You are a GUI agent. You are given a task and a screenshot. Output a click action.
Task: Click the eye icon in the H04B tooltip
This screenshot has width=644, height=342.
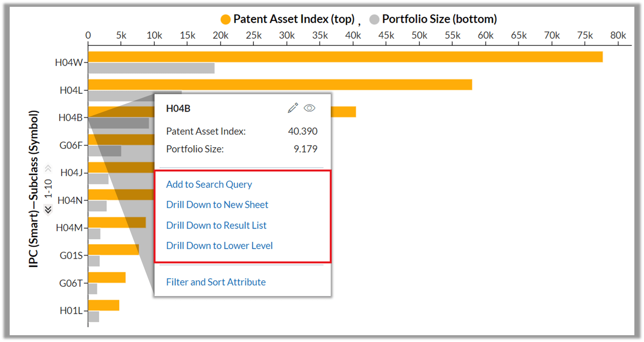tap(309, 108)
